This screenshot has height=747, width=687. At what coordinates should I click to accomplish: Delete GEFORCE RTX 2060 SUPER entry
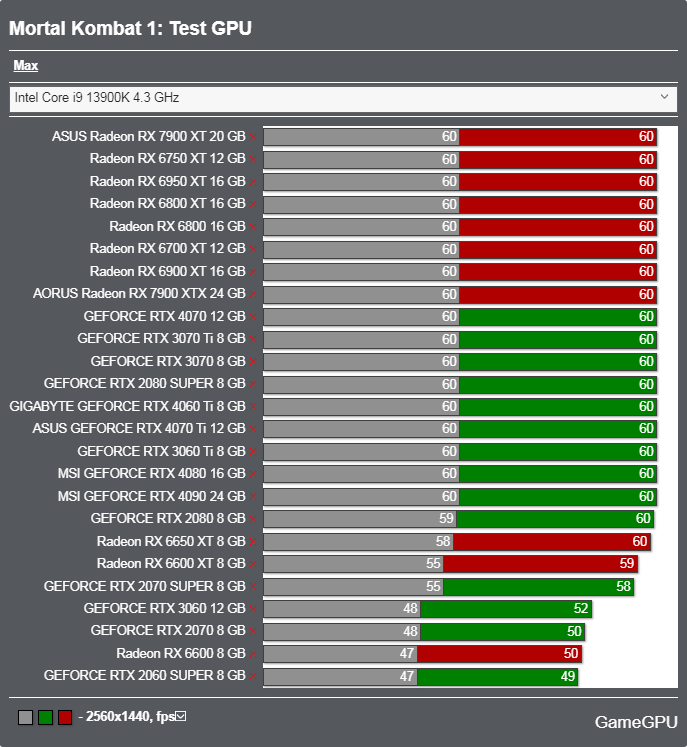[x=254, y=676]
